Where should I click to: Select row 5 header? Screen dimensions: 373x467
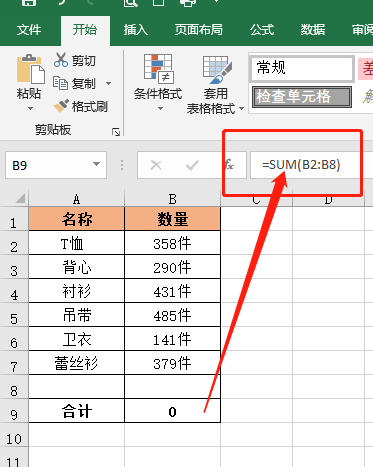tap(14, 315)
